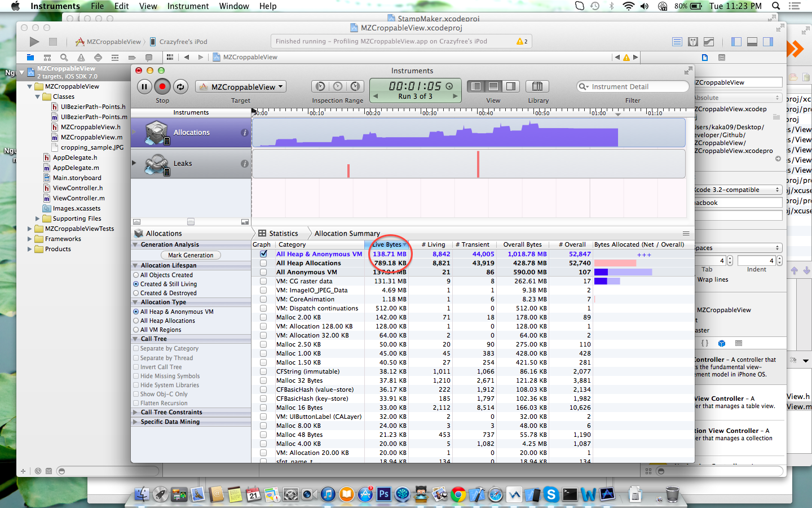812x508 pixels.
Task: Check graph box for VM: CG raster data
Action: [x=263, y=281]
